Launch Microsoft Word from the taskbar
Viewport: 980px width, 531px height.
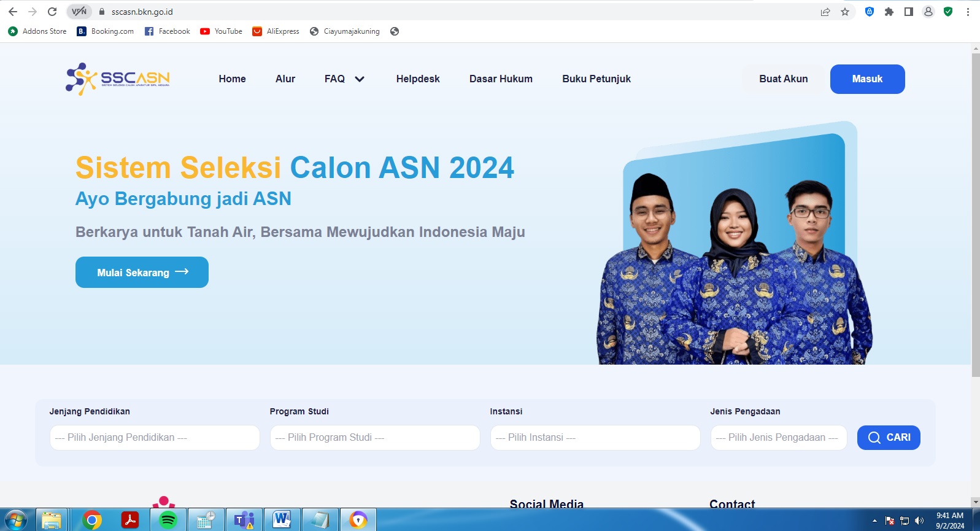(282, 520)
